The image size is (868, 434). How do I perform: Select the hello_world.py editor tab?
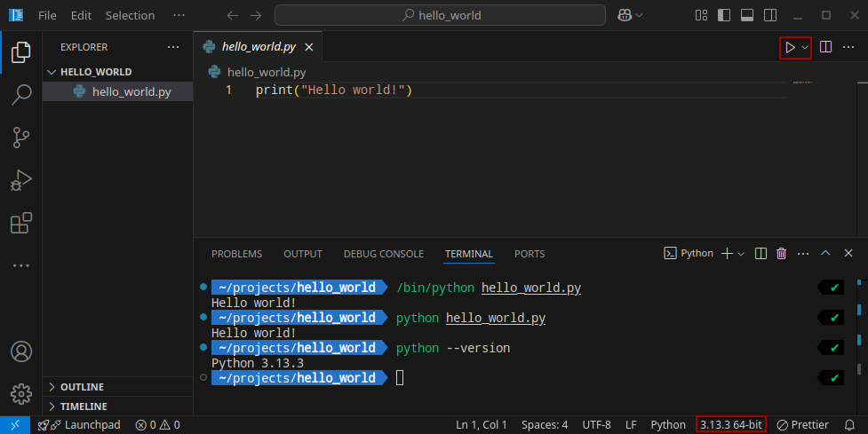click(x=258, y=47)
